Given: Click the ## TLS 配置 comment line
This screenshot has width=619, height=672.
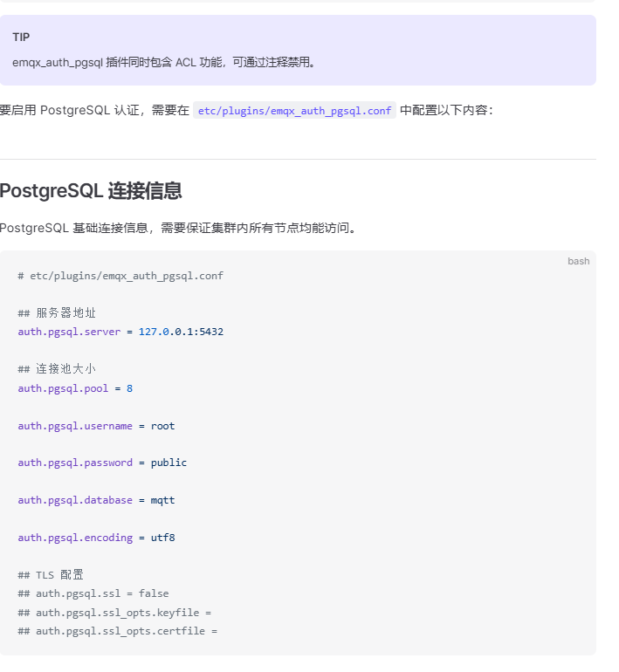Looking at the screenshot, I should coord(51,575).
